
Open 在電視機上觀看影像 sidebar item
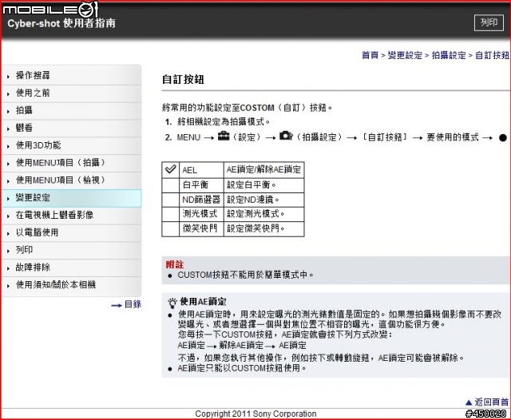(x=72, y=215)
